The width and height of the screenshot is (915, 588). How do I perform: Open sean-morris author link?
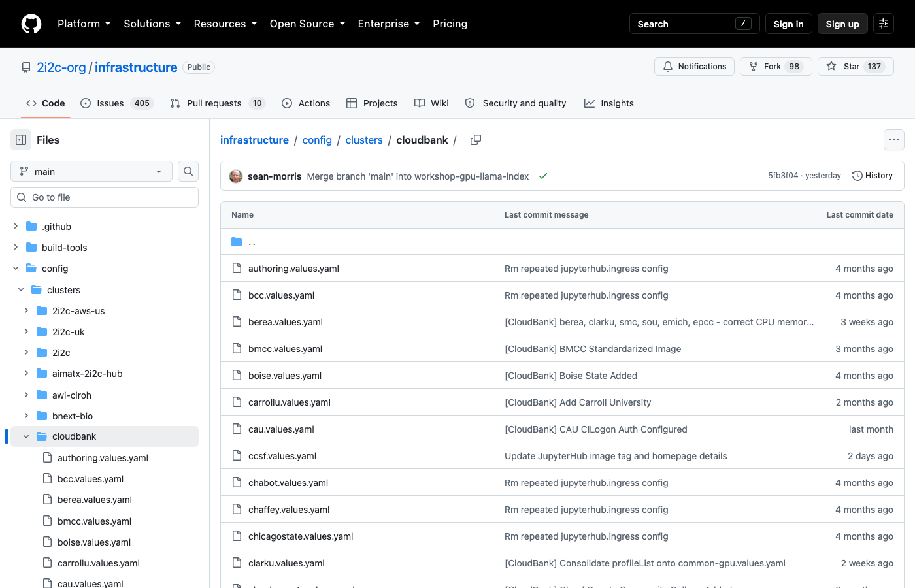274,176
